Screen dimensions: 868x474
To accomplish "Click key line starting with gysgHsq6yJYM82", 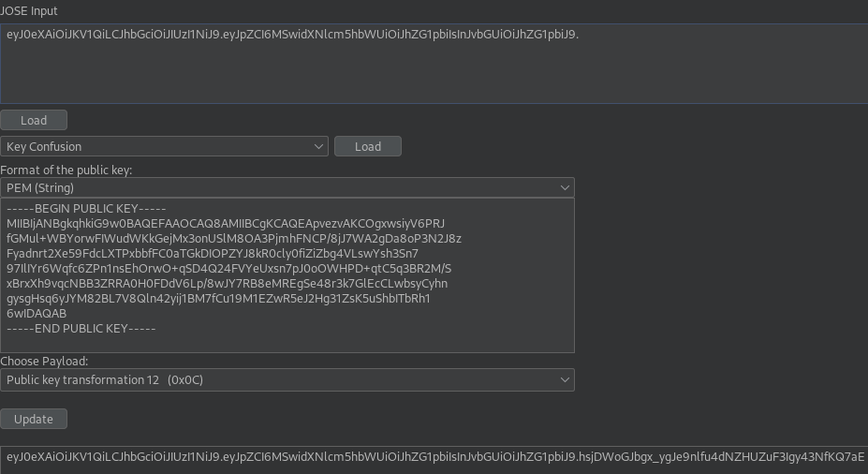I will [x=217, y=299].
